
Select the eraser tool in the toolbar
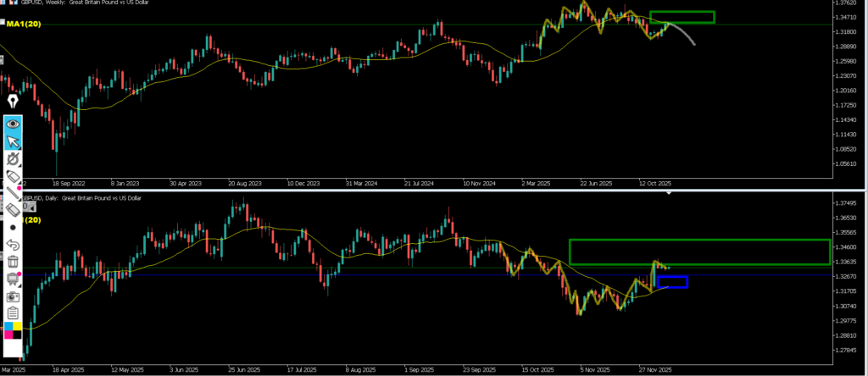coord(14,175)
